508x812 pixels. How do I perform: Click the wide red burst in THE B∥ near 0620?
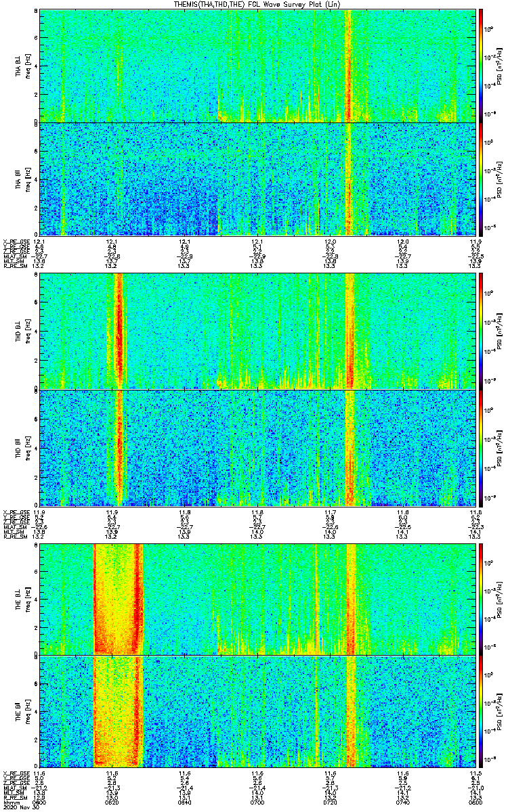tap(119, 712)
